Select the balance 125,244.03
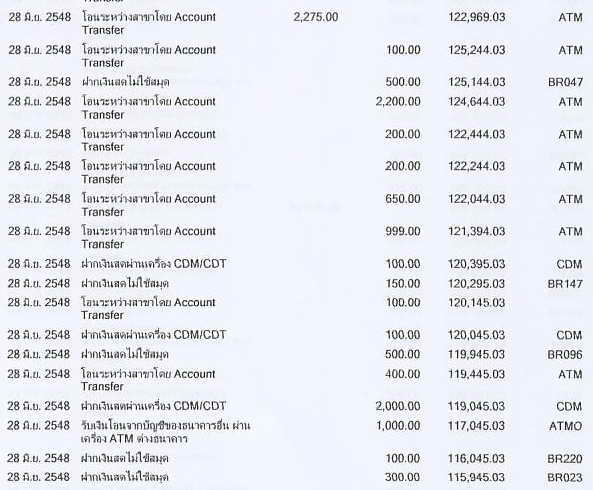The image size is (593, 490). [477, 50]
